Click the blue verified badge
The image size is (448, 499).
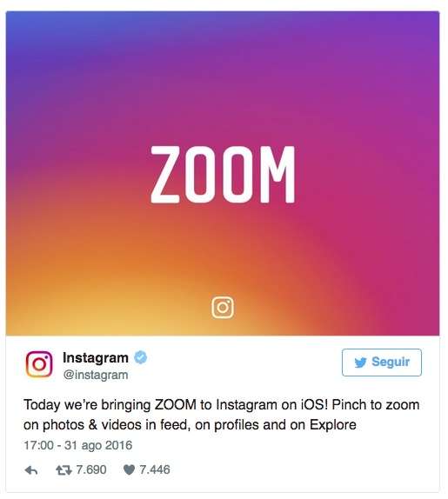(x=140, y=357)
